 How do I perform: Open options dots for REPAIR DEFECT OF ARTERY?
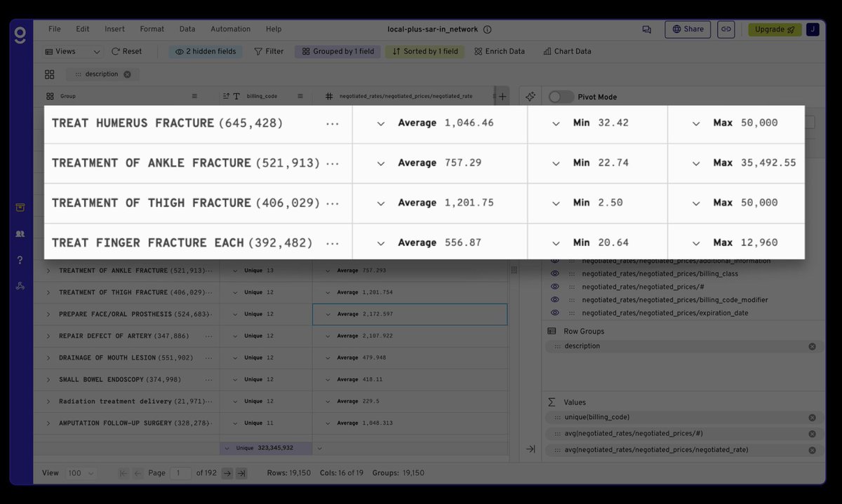pos(208,336)
